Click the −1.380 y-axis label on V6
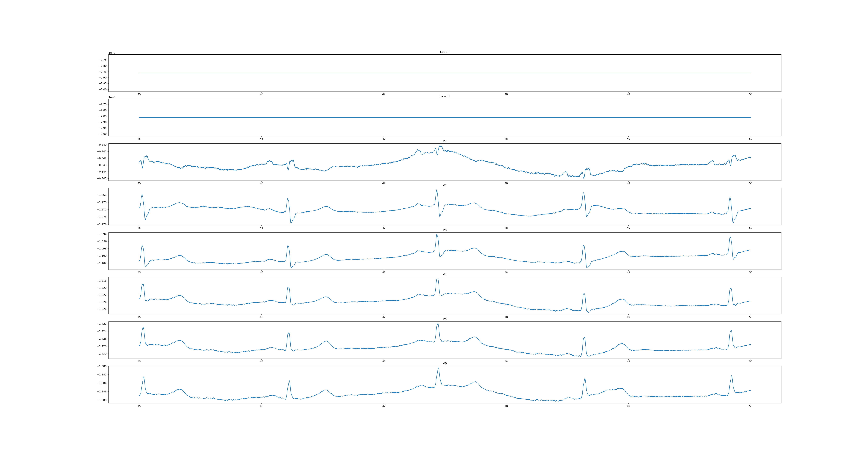The height and width of the screenshot is (453, 868). [x=102, y=366]
